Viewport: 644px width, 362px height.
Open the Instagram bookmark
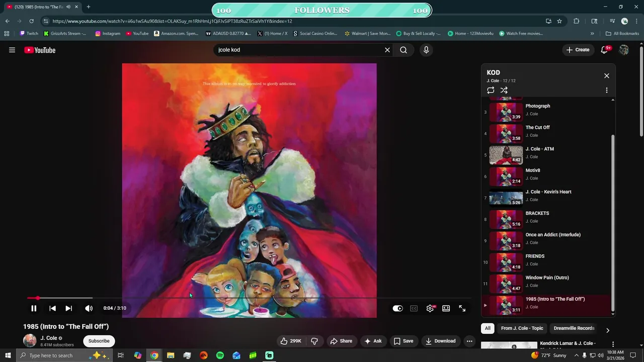pos(108,34)
